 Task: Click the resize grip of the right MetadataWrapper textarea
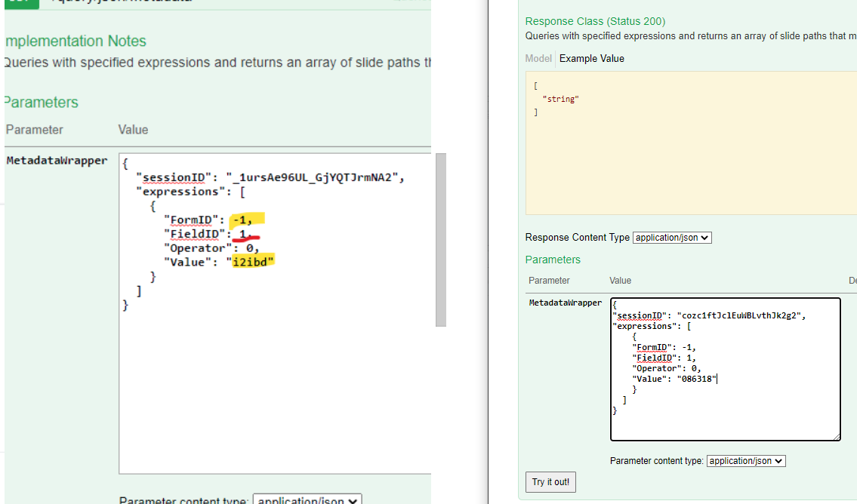836,436
